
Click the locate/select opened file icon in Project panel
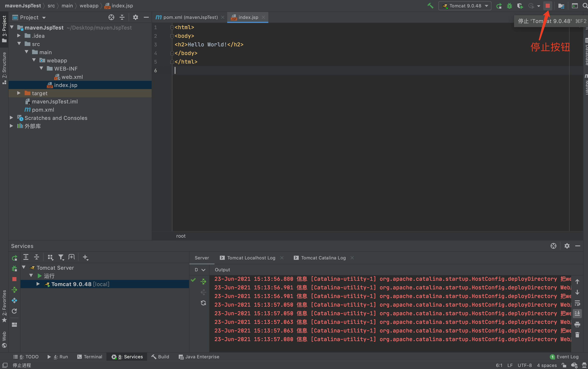tap(111, 17)
